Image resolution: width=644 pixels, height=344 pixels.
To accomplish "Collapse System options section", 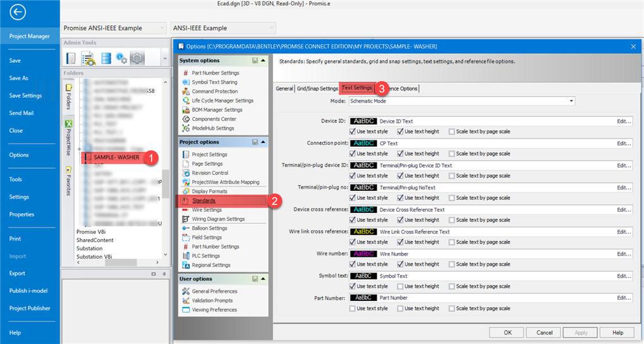I will coord(264,61).
